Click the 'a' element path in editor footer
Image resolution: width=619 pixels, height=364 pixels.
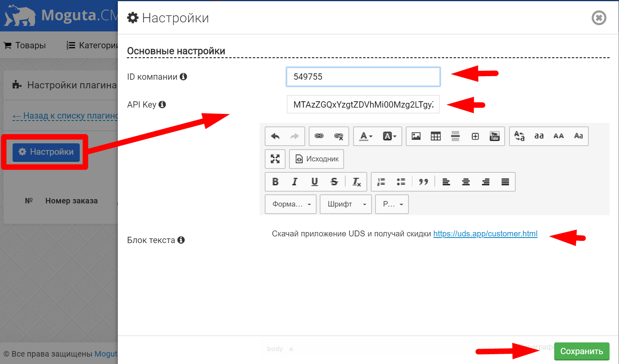291,349
